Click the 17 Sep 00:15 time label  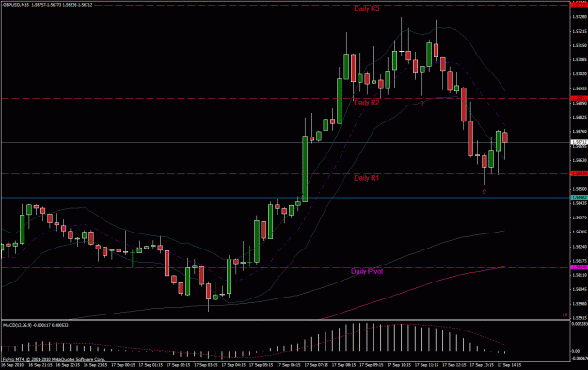click(123, 364)
